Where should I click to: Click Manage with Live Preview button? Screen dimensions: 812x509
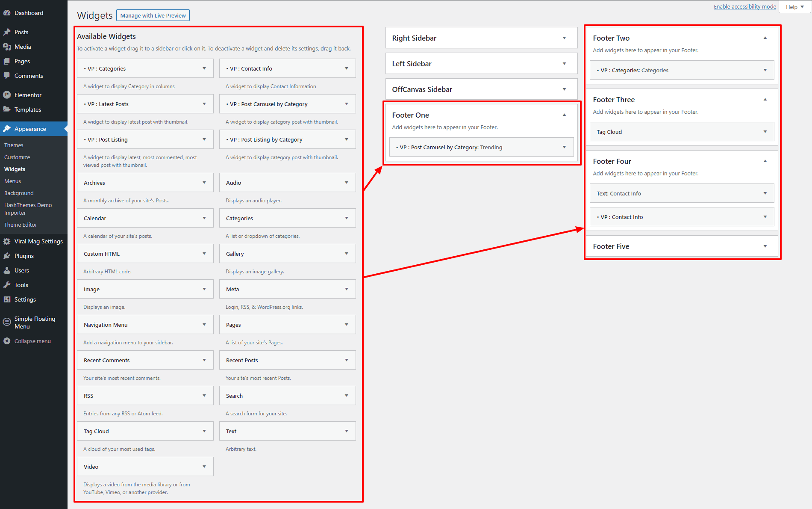(153, 15)
